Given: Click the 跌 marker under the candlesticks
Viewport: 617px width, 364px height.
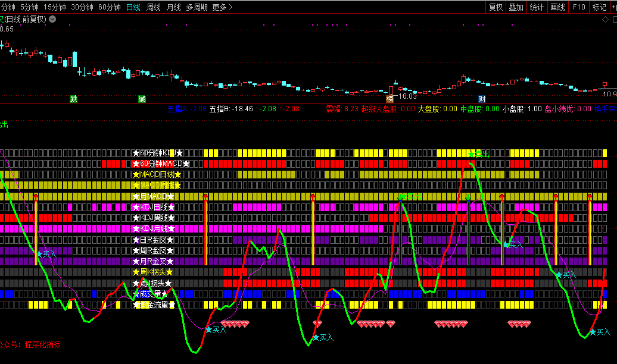Looking at the screenshot, I should [x=74, y=99].
